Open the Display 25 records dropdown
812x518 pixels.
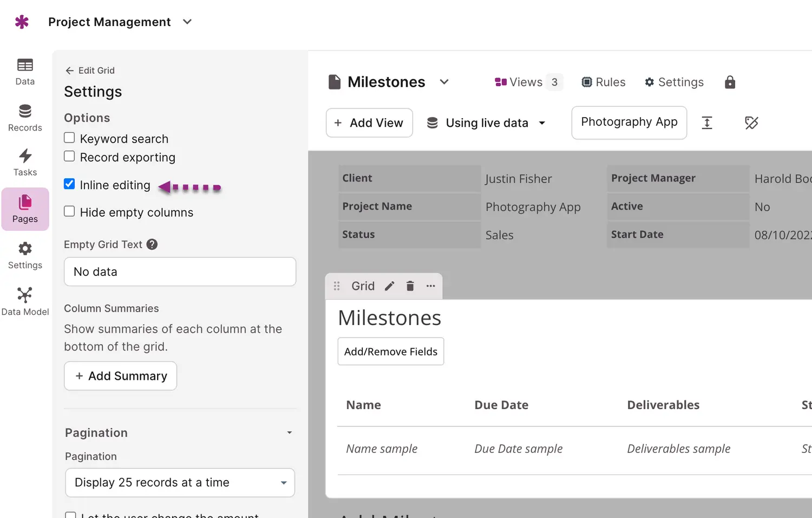pyautogui.click(x=180, y=482)
